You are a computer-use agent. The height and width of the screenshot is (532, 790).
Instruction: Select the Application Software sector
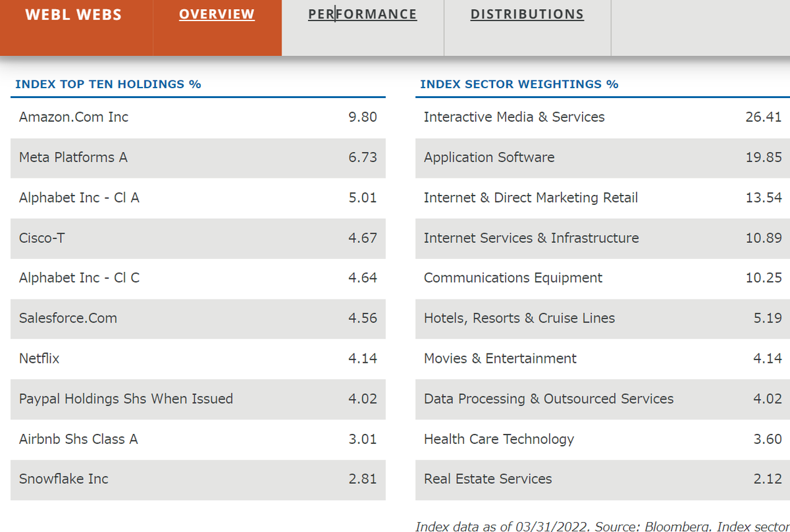(489, 157)
